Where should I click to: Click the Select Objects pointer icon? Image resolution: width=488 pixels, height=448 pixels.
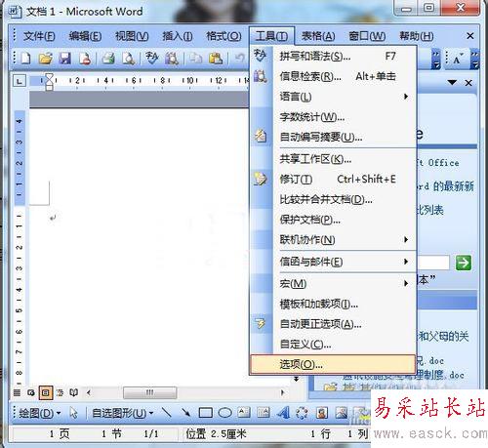point(74,413)
